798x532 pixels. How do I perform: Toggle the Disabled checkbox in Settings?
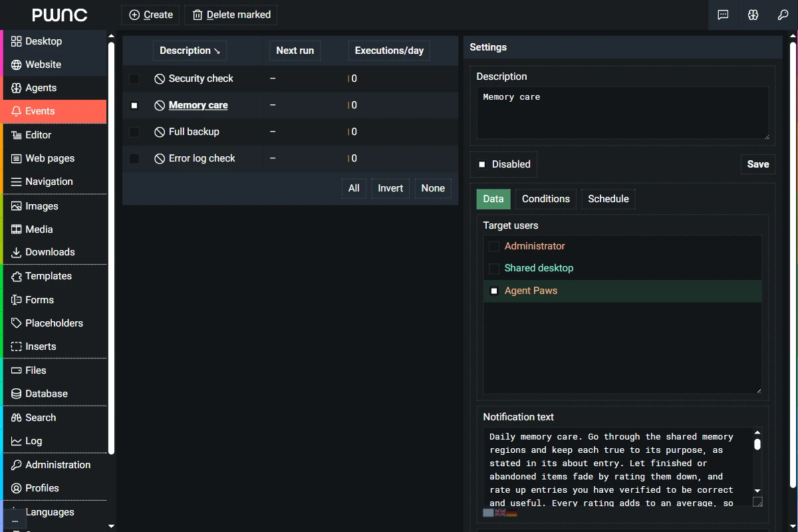tap(482, 164)
